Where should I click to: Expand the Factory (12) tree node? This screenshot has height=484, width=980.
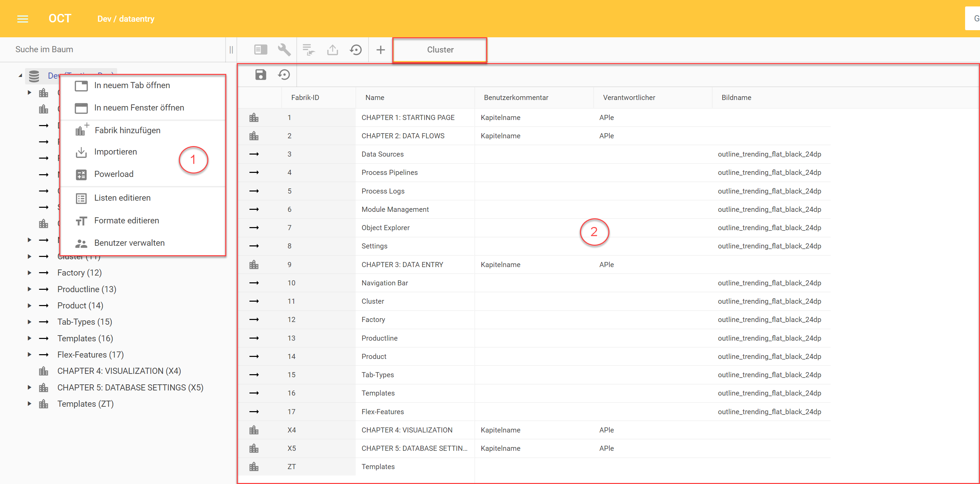pos(29,273)
